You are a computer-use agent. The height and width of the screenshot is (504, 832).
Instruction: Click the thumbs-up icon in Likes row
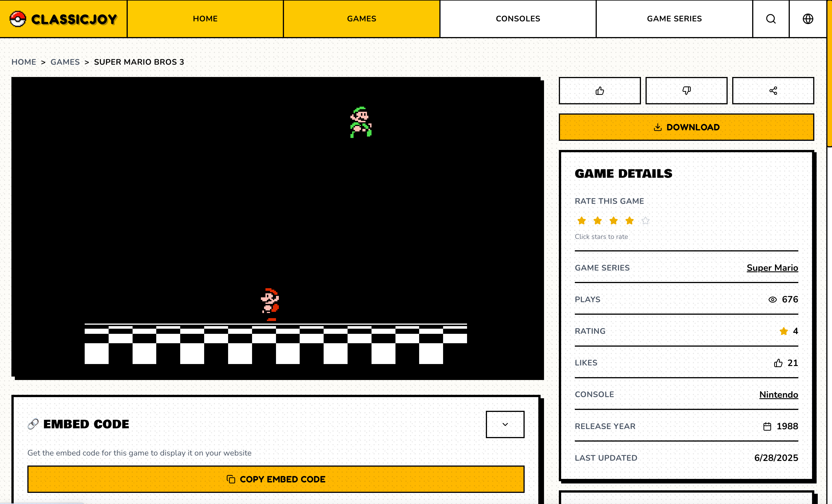coord(778,363)
